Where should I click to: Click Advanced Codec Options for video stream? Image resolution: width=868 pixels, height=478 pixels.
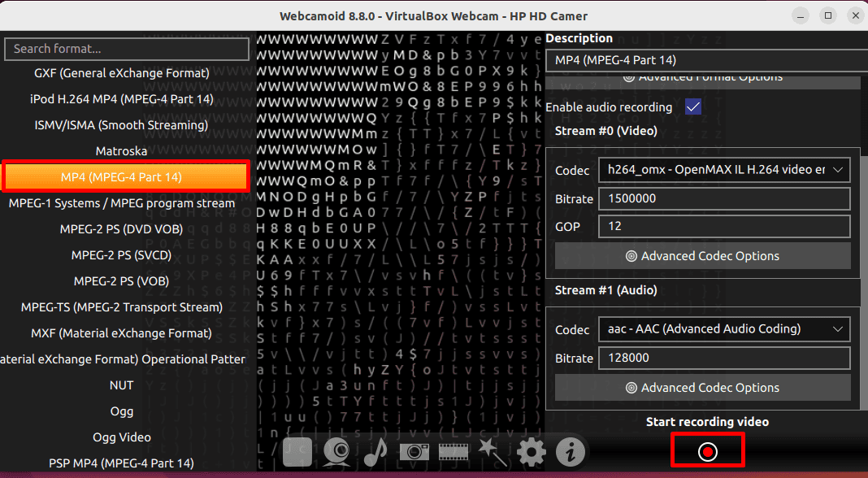(x=702, y=256)
